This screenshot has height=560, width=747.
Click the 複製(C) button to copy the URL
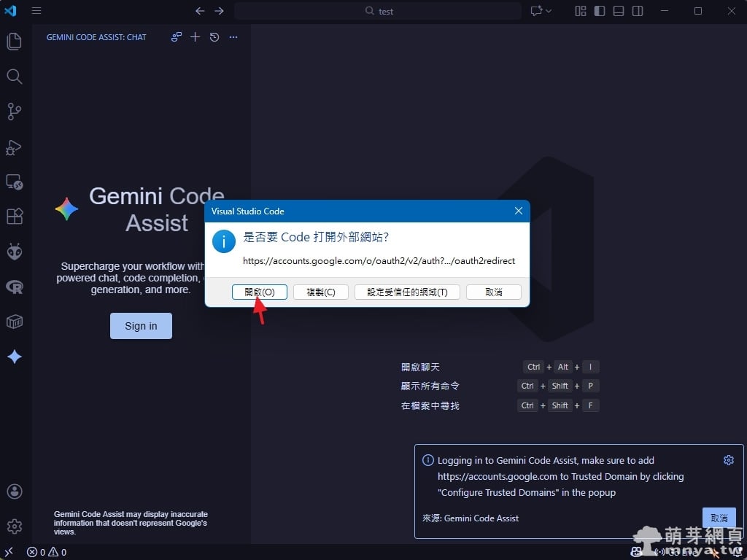(321, 292)
